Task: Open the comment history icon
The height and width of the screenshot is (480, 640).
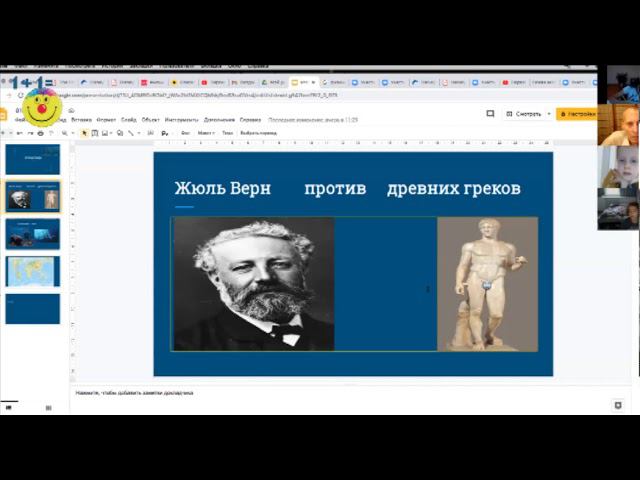Action: coord(490,114)
